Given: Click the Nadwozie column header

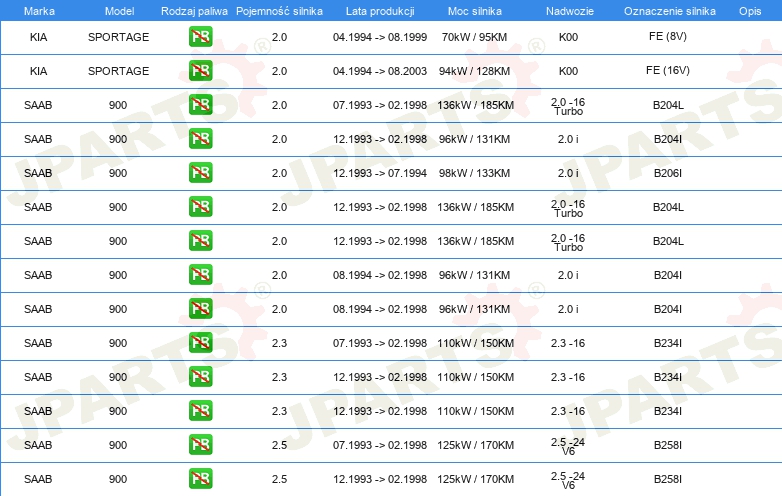Looking at the screenshot, I should point(570,11).
